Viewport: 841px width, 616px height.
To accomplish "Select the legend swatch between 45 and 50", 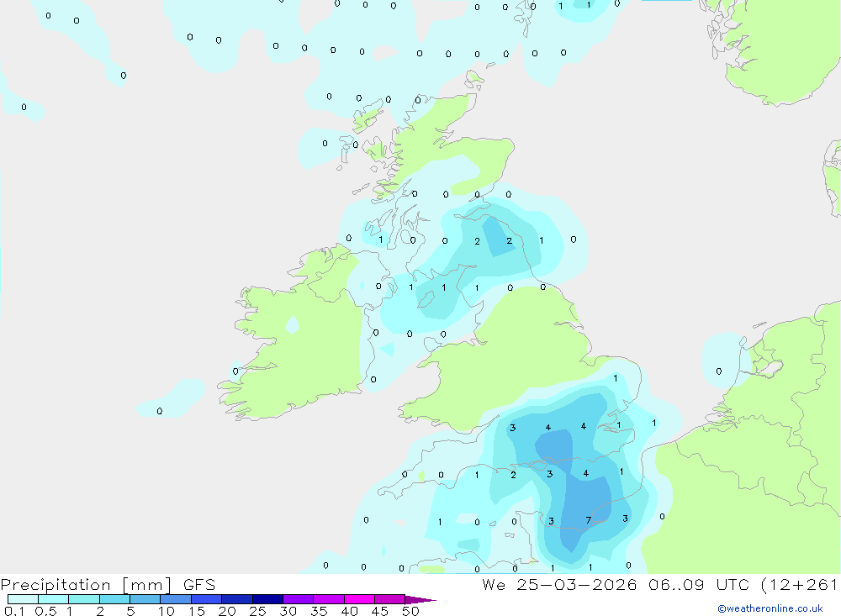I will click(389, 599).
